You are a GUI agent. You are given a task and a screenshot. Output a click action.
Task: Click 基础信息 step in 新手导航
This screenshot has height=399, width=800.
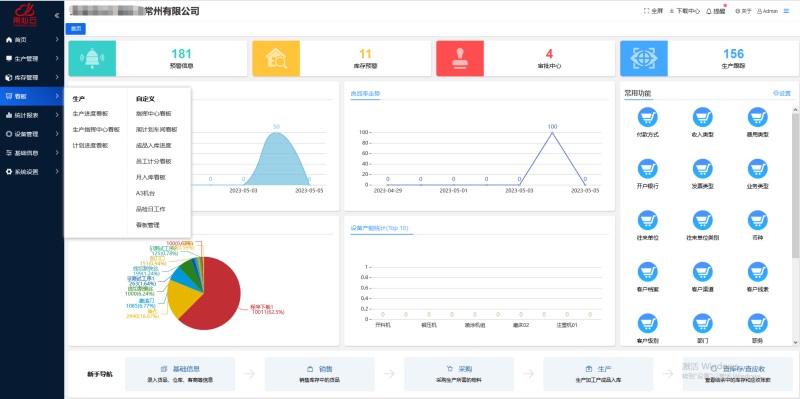[180, 374]
